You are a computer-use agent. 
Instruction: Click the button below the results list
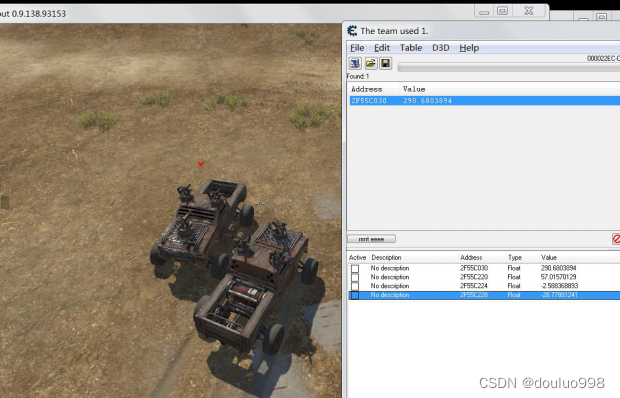[x=371, y=239]
